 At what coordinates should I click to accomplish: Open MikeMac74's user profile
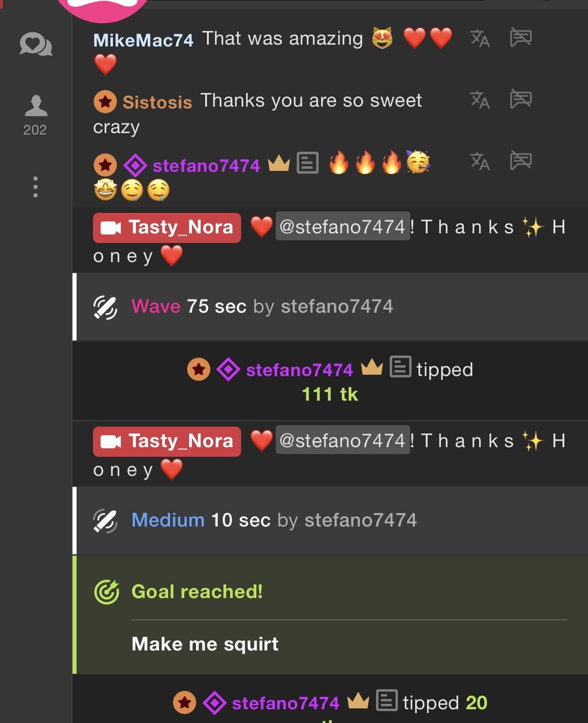pos(143,40)
